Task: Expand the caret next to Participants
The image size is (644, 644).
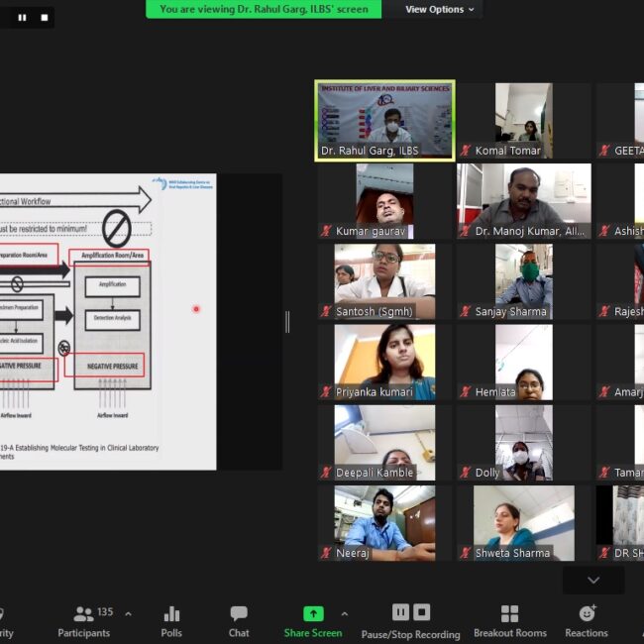Action: coord(128,614)
